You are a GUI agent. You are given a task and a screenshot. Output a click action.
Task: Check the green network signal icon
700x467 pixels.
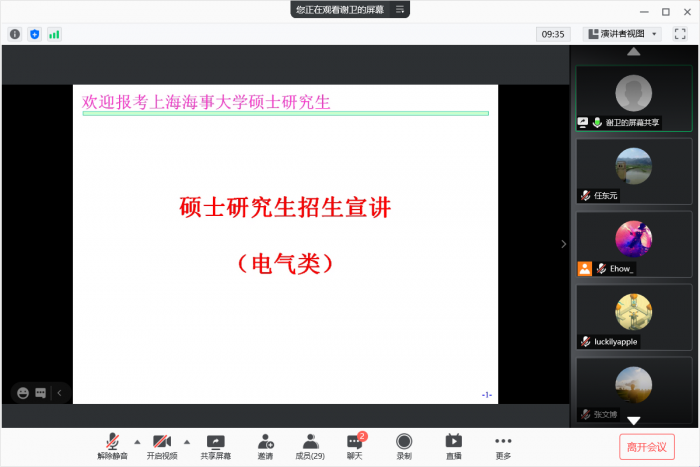point(54,34)
